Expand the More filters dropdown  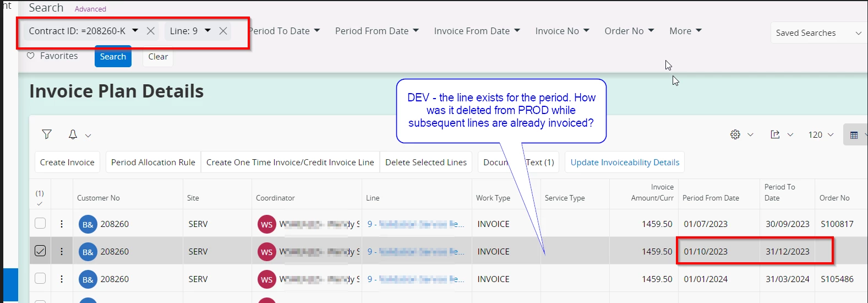[685, 31]
